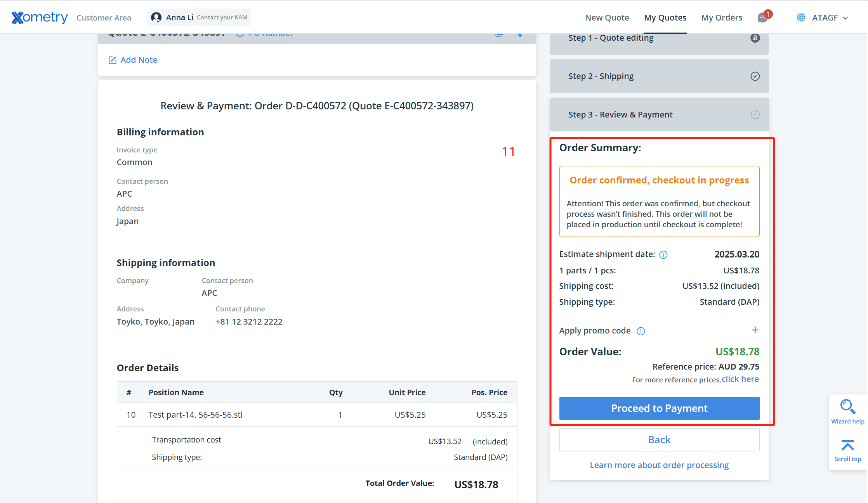This screenshot has width=868, height=503.
Task: Click the Xometry logo
Action: coord(40,17)
